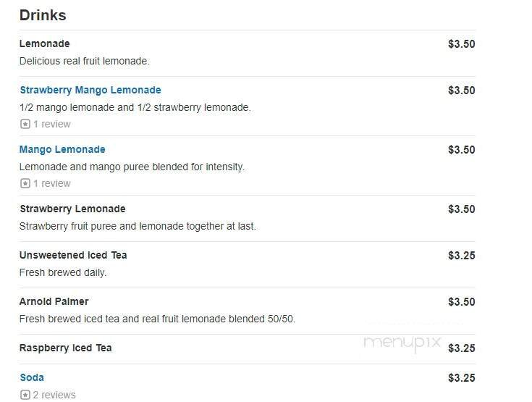Click the Raspberry Iced Tea item name
The image size is (532, 402).
point(65,348)
